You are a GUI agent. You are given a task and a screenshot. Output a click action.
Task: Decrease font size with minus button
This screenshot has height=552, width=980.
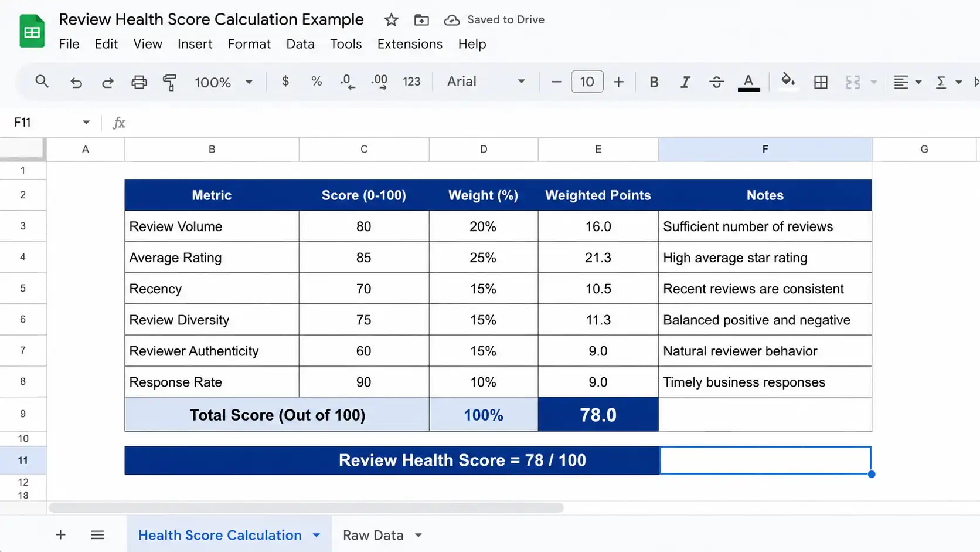tap(556, 82)
